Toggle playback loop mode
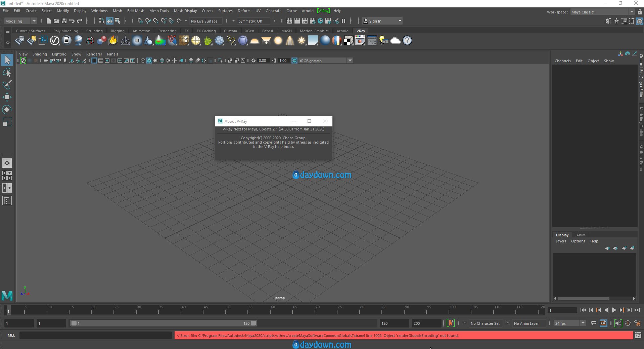 [x=594, y=323]
